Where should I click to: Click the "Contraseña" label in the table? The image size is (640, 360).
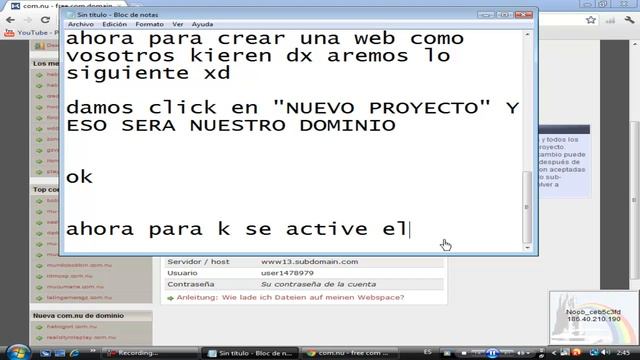(191, 284)
